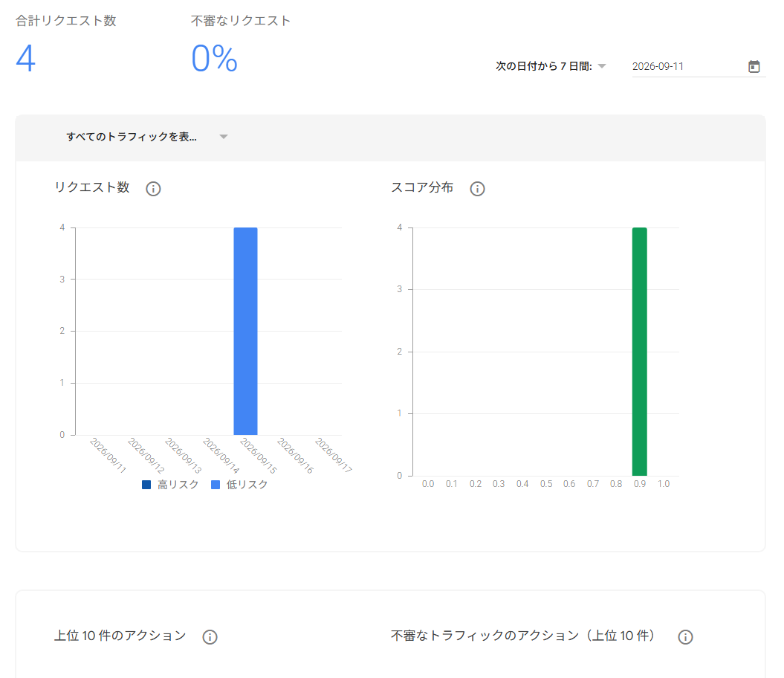Toggle the 高リスク legend swatch
Image resolution: width=784 pixels, height=678 pixels.
(x=146, y=485)
